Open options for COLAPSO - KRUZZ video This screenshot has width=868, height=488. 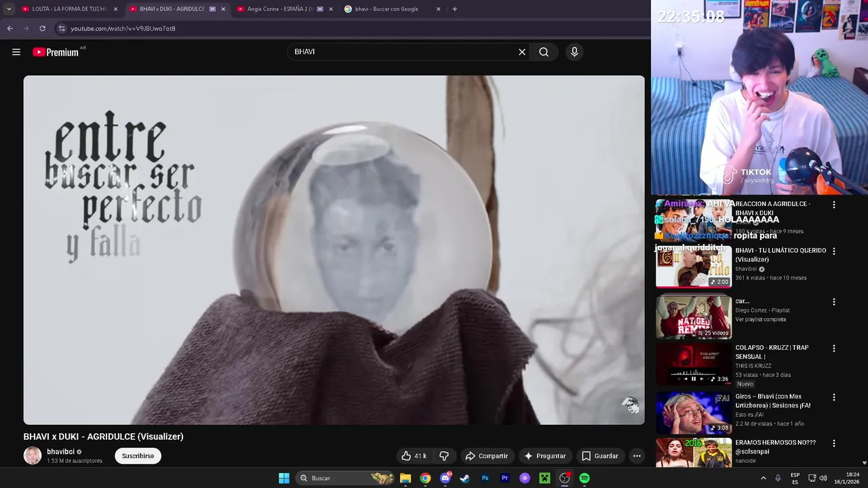pyautogui.click(x=834, y=348)
